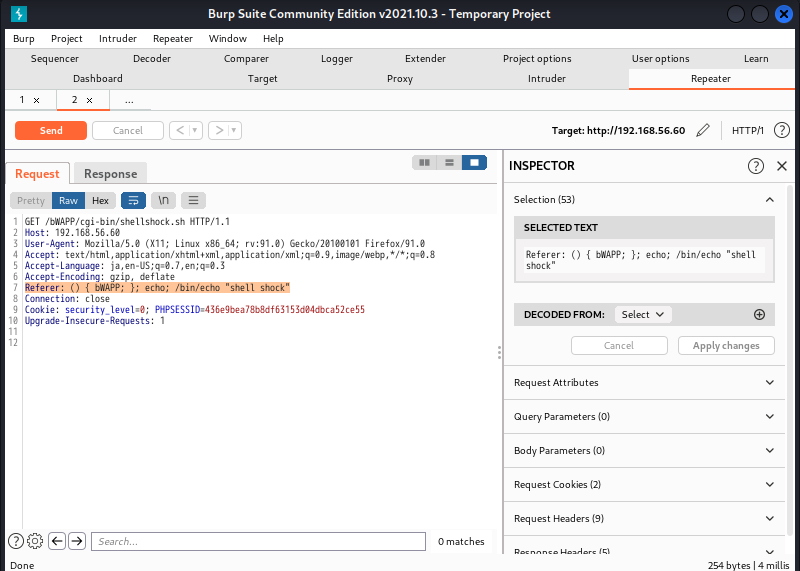Switch to the Decoder tab
Image resolution: width=800 pixels, height=571 pixels.
(152, 59)
